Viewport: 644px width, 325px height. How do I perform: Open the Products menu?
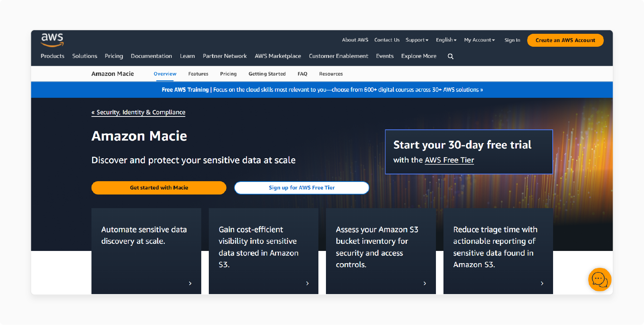52,56
